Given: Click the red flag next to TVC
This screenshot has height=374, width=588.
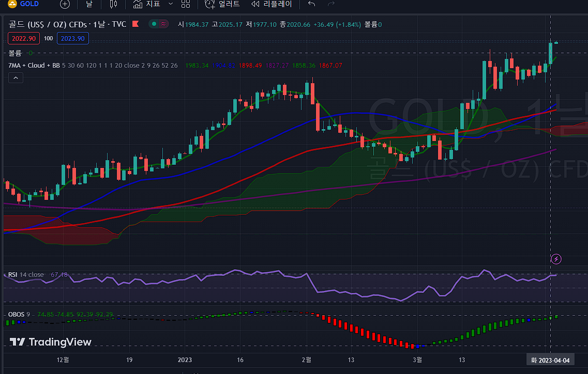Looking at the screenshot, I should coord(135,24).
